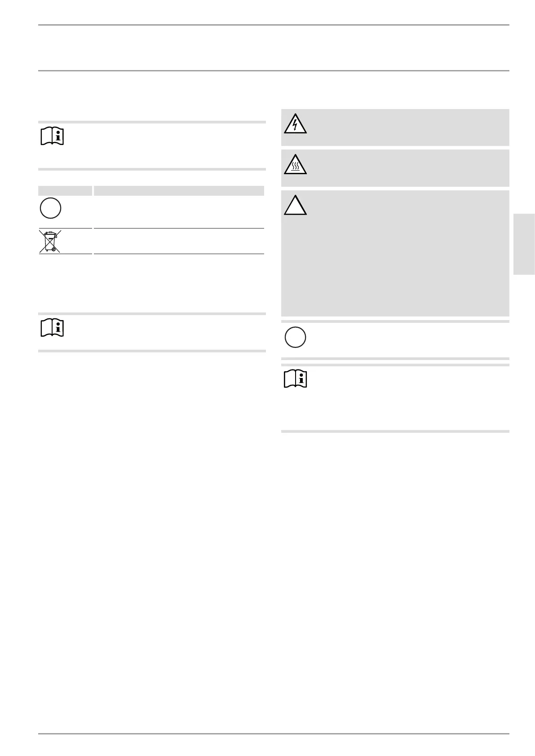535x756 pixels.
Task: Click the blank note area beside the right column info icon
Action: click(x=407, y=397)
